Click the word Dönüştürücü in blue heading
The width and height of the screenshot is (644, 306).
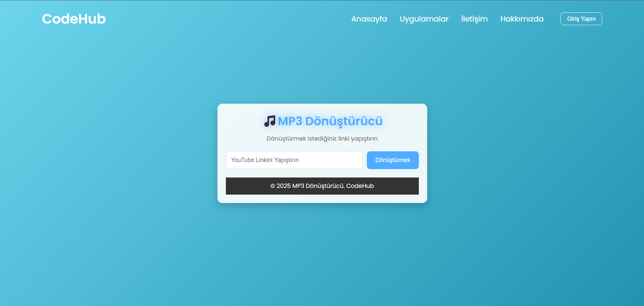344,121
